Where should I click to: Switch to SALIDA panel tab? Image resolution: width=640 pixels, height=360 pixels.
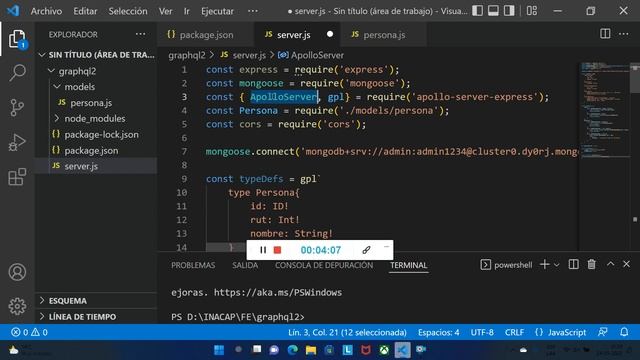tap(245, 265)
